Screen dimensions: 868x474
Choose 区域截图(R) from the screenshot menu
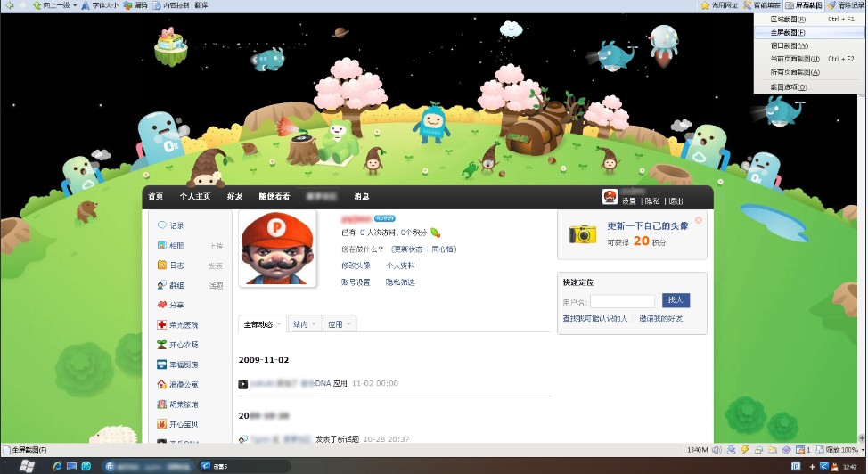click(x=809, y=19)
